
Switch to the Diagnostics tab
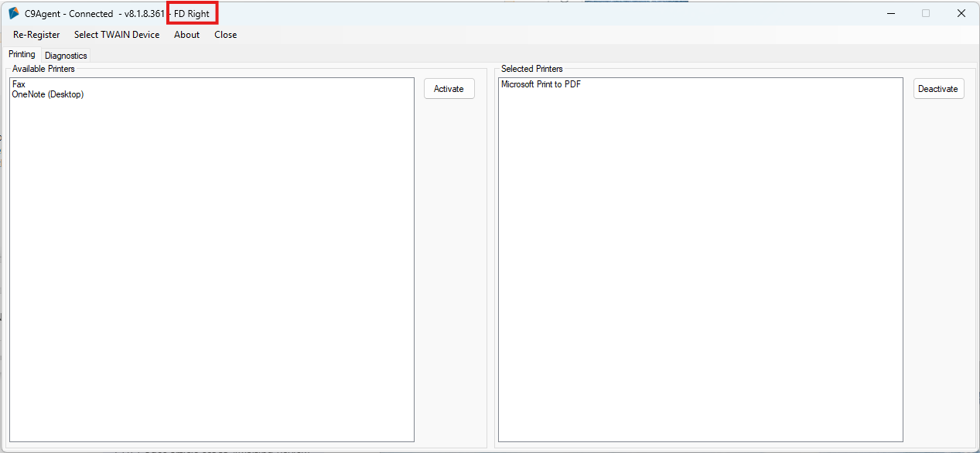pyautogui.click(x=66, y=56)
